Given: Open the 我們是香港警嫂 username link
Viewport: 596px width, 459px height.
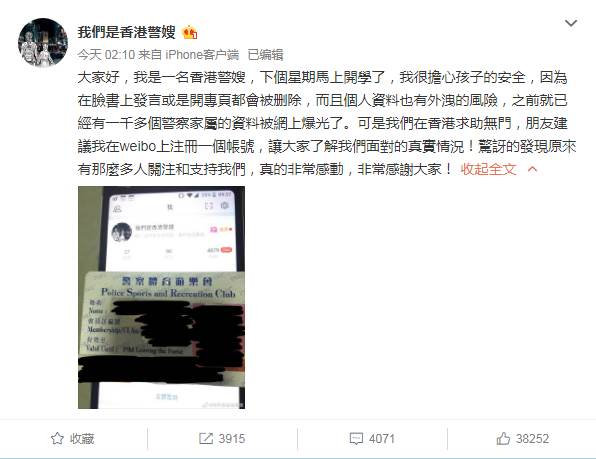Looking at the screenshot, I should [127, 32].
